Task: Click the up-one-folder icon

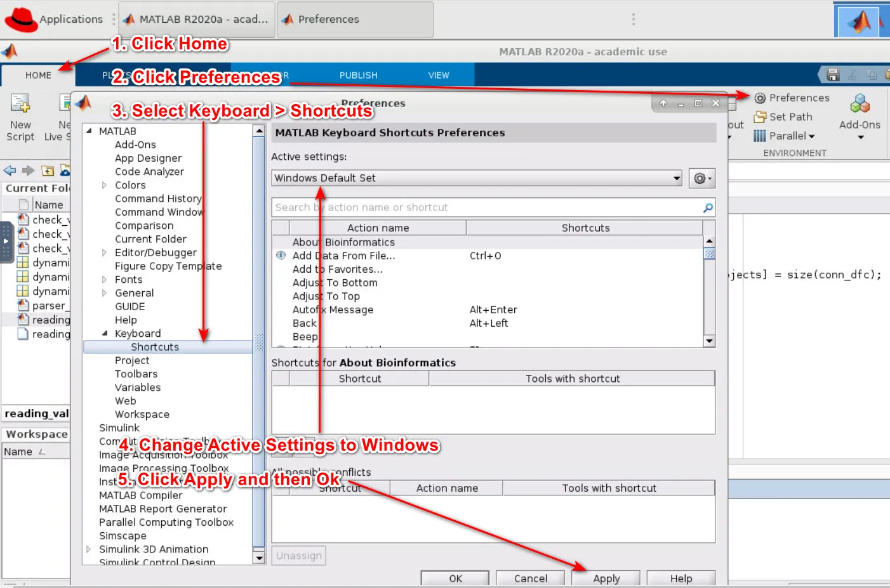Action: click(x=48, y=170)
